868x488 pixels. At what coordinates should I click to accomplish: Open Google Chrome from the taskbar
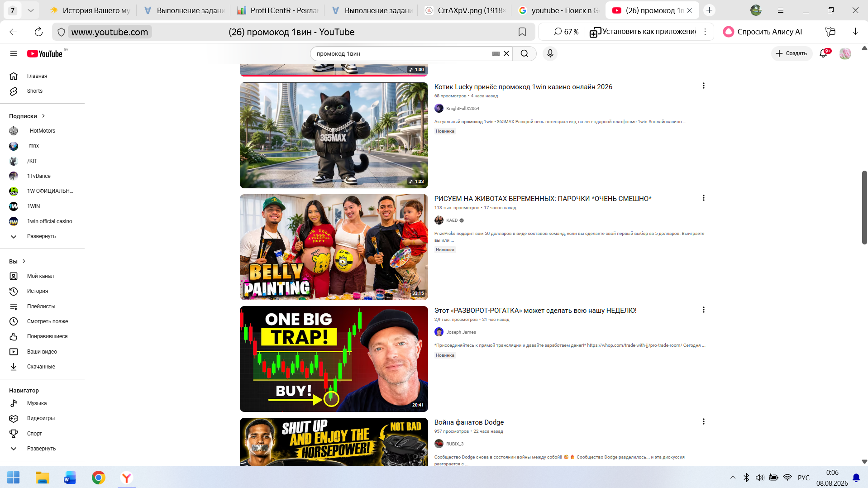point(98,478)
